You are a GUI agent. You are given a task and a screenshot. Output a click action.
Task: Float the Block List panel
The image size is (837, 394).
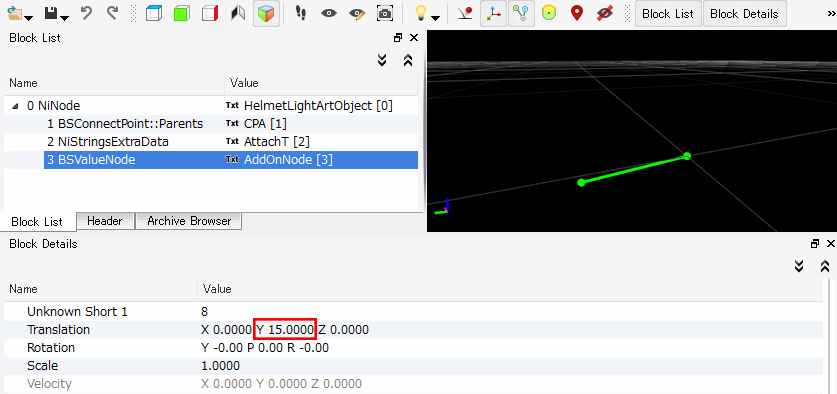(x=398, y=38)
